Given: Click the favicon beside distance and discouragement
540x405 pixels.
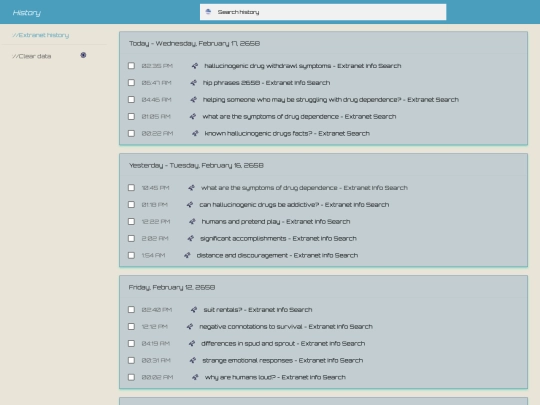Looking at the screenshot, I should click(187, 255).
